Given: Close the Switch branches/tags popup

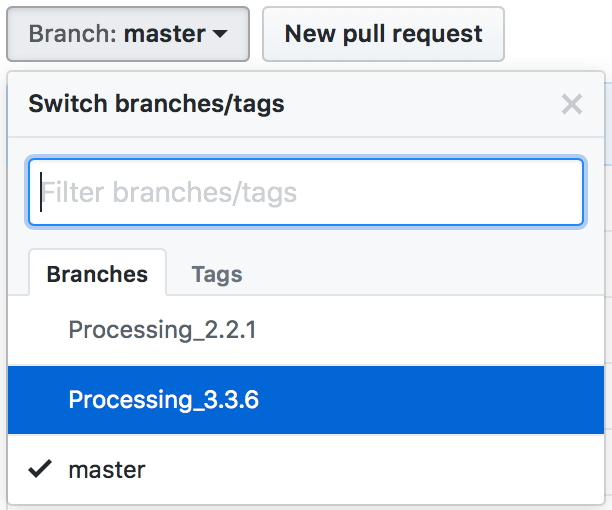Looking at the screenshot, I should tap(572, 104).
